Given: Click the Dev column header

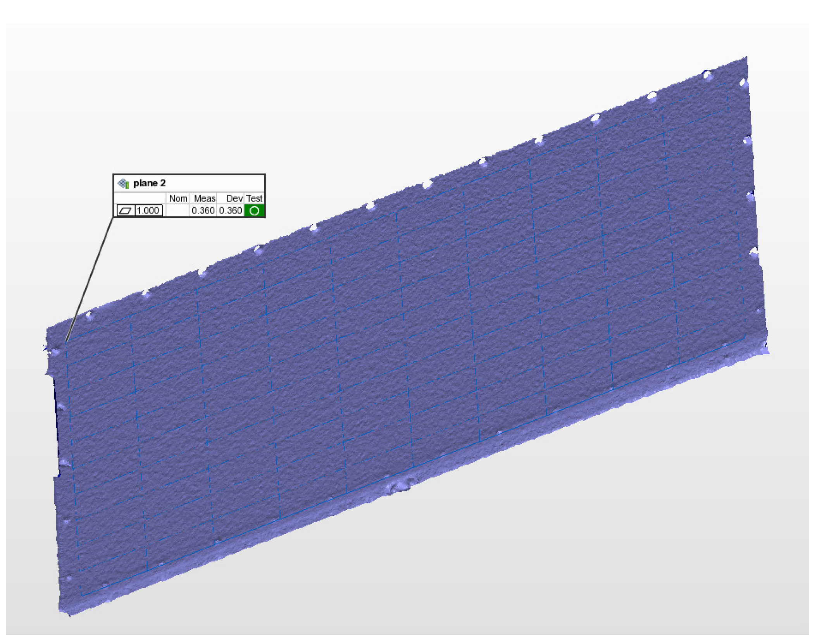Looking at the screenshot, I should [x=234, y=199].
